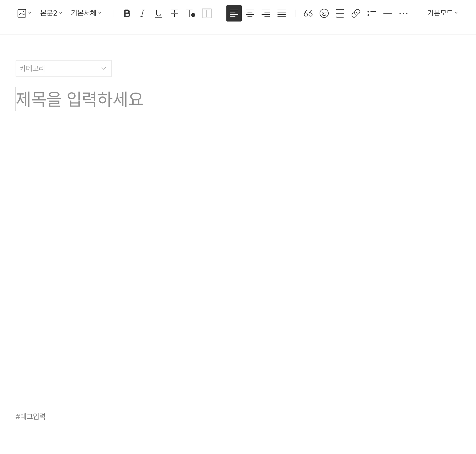Image resolution: width=476 pixels, height=454 pixels.
Task: Open the image insert dropdown
Action: click(24, 13)
